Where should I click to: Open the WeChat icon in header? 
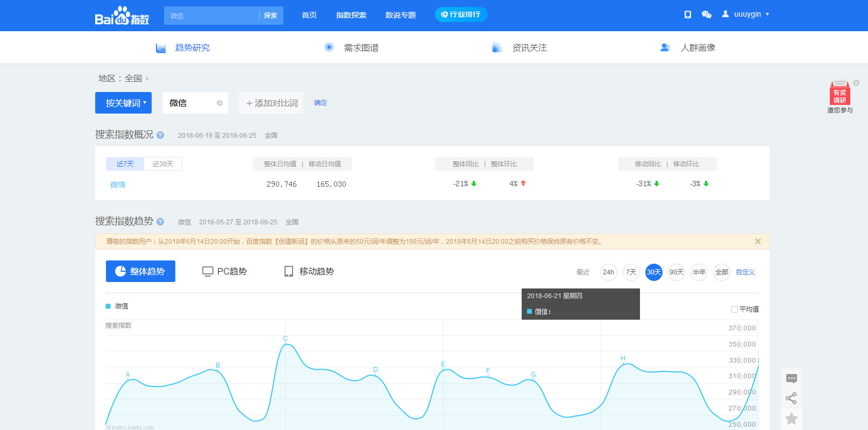[x=707, y=15]
